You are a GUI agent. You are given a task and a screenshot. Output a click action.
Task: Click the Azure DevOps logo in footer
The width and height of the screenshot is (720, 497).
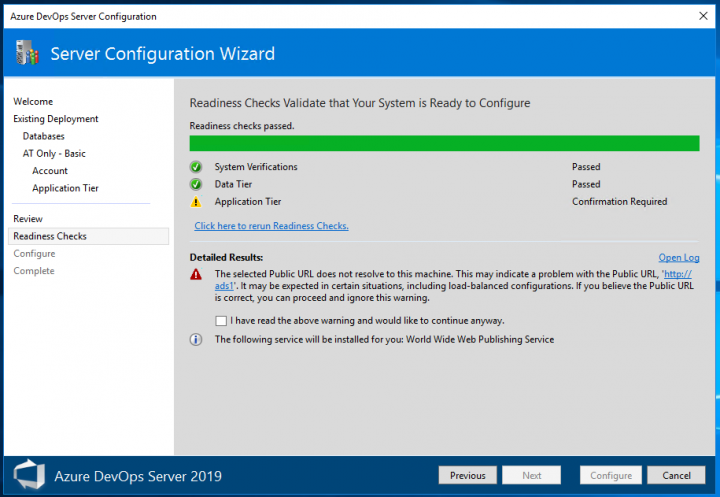(x=29, y=475)
